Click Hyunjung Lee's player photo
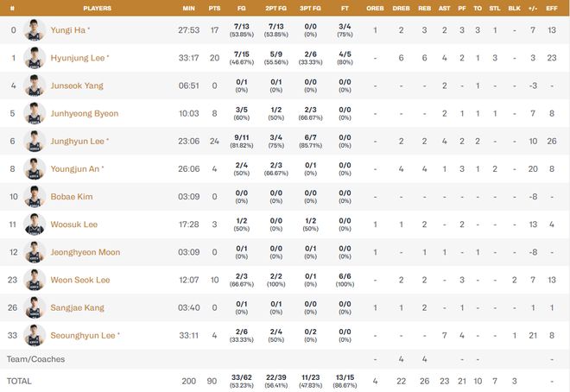Image resolution: width=570 pixels, height=392 pixels. click(x=35, y=58)
